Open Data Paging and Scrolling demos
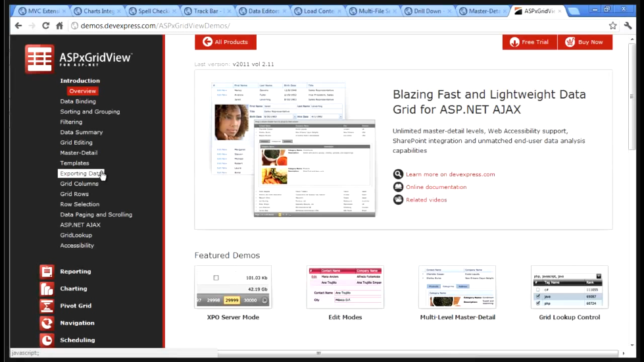Screen dimensions: 644x362 point(96,215)
